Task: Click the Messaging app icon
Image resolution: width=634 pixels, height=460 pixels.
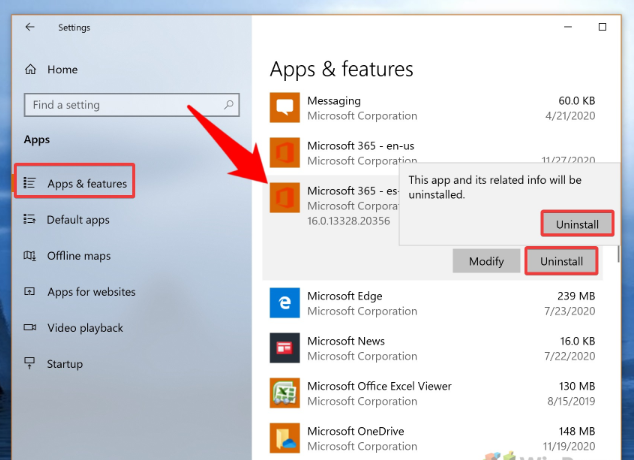Action: click(x=285, y=108)
